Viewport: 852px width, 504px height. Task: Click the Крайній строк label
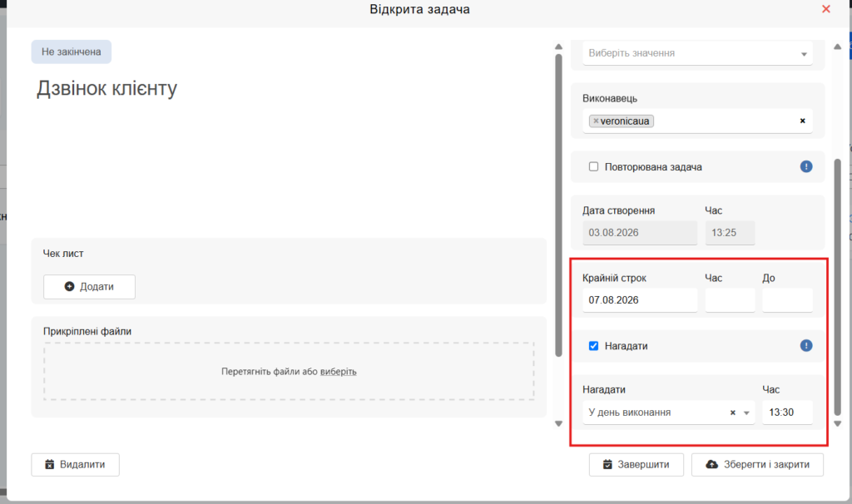pos(614,278)
